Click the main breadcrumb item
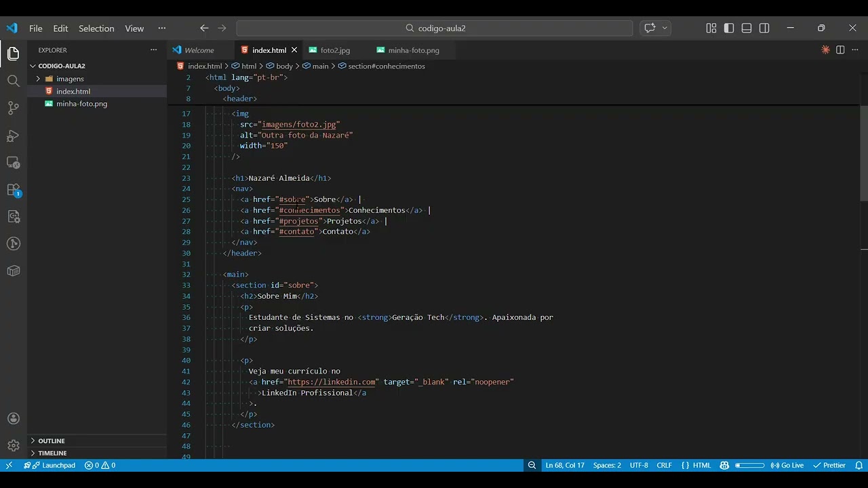868x488 pixels. pos(320,66)
